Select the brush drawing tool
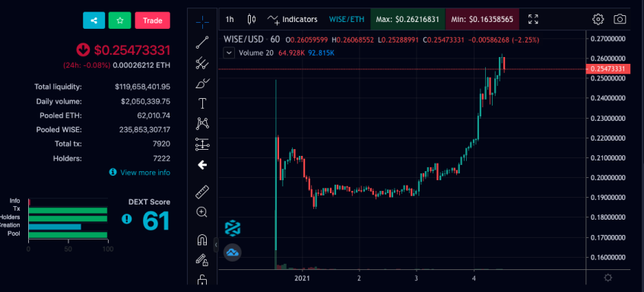 (202, 84)
